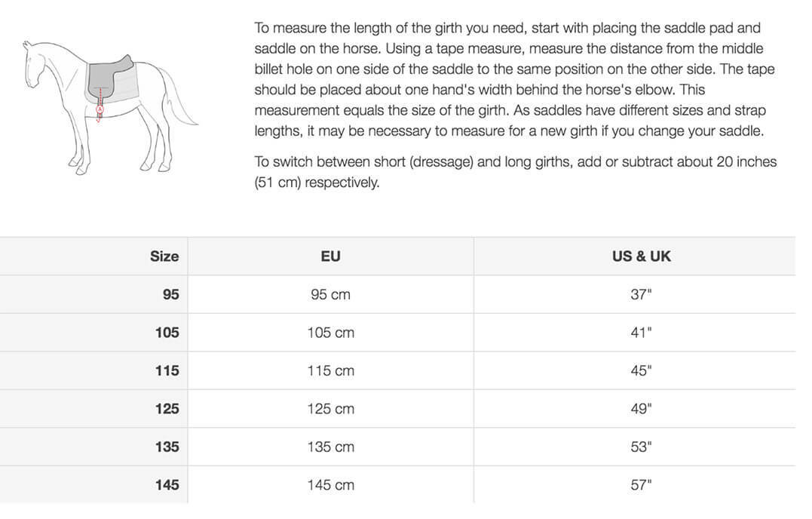The width and height of the screenshot is (812, 519).
Task: Select the size 95 row label
Action: pyautogui.click(x=171, y=294)
